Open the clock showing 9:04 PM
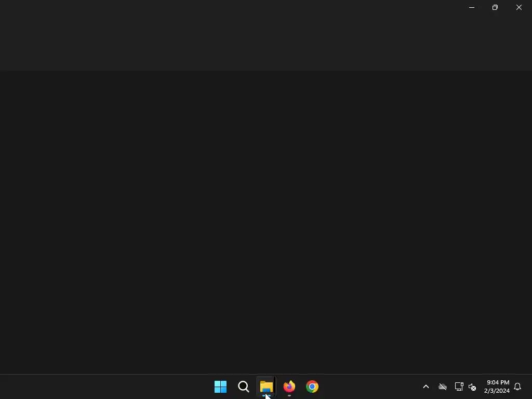 coord(497,387)
